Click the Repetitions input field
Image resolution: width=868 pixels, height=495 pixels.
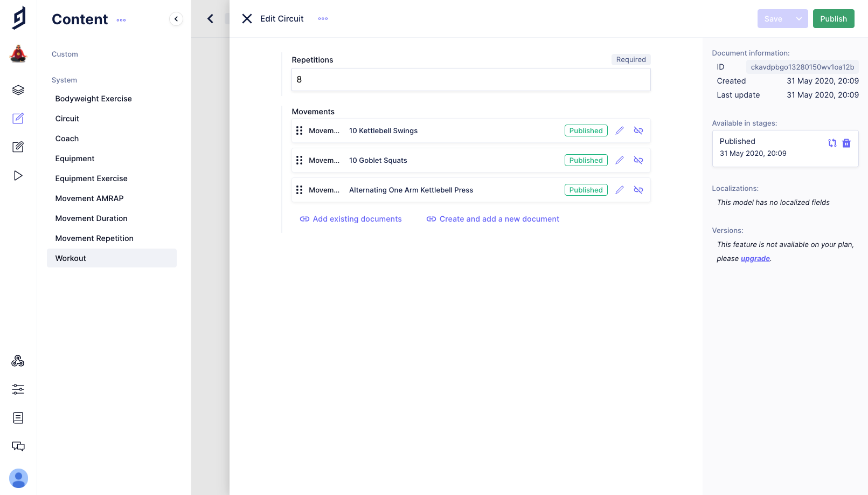coord(471,80)
